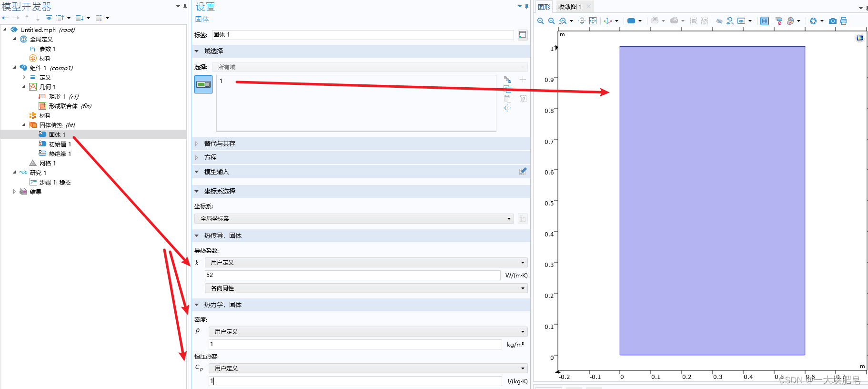The image size is (868, 389).
Task: Click legend toggle icon at graphics top-right
Action: (860, 38)
